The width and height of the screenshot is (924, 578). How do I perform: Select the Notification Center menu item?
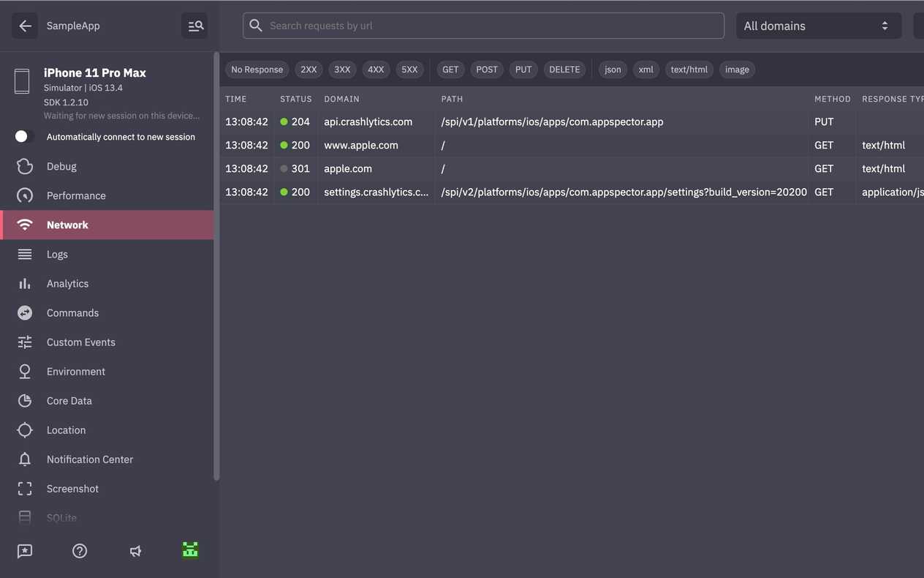(x=89, y=459)
